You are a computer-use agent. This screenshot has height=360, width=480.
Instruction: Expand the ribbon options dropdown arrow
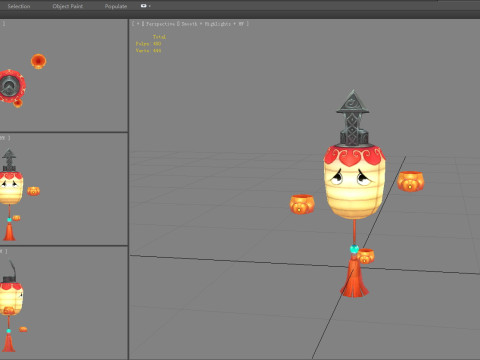(149, 6)
